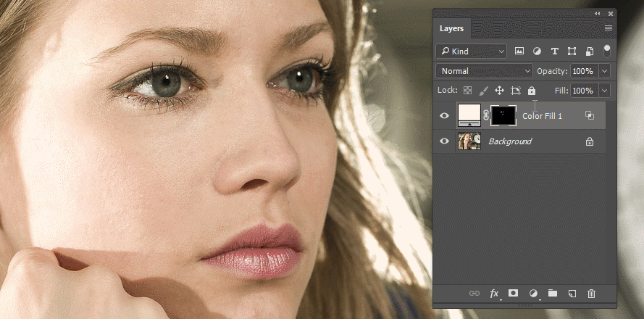The height and width of the screenshot is (319, 644).
Task: Filter layers by pixel layer icon
Action: 519,51
